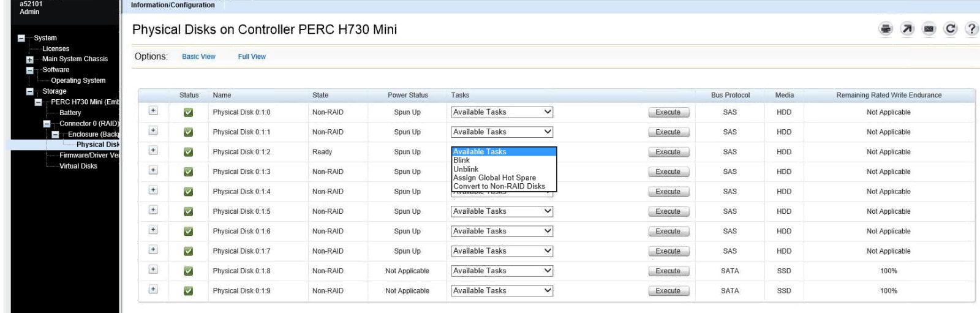Click the Print icon in top-right toolbar

(x=886, y=29)
